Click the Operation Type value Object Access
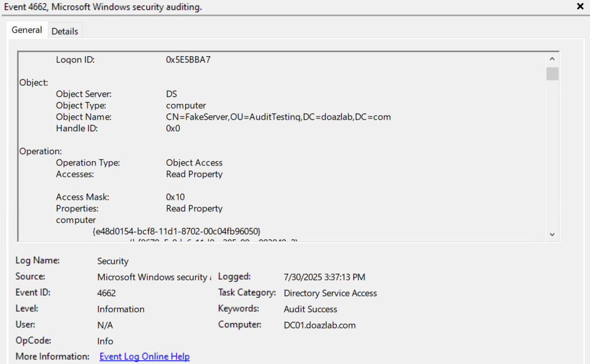The height and width of the screenshot is (364, 590). click(x=194, y=163)
